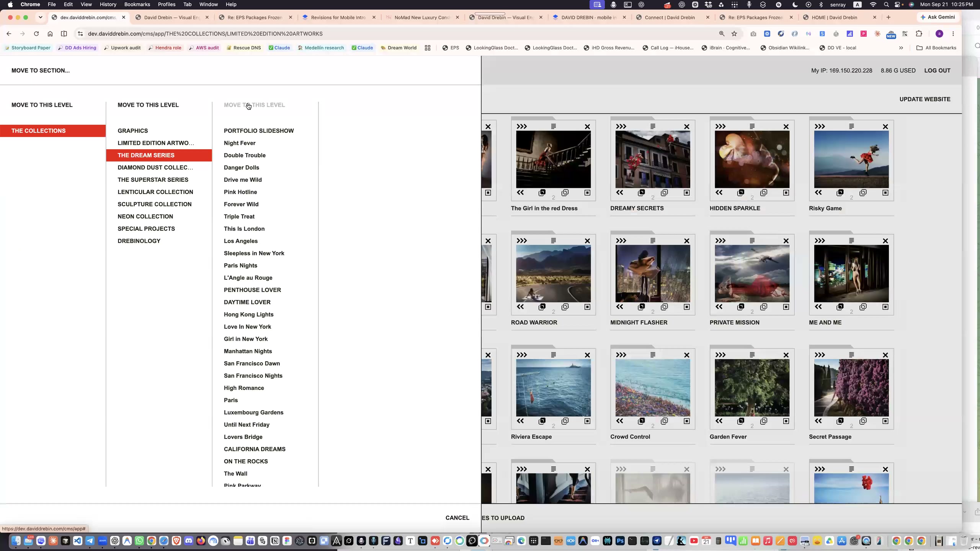Screen dimensions: 980x551
Task: Click triple-arrow icon on Secret Passage card
Action: point(820,355)
